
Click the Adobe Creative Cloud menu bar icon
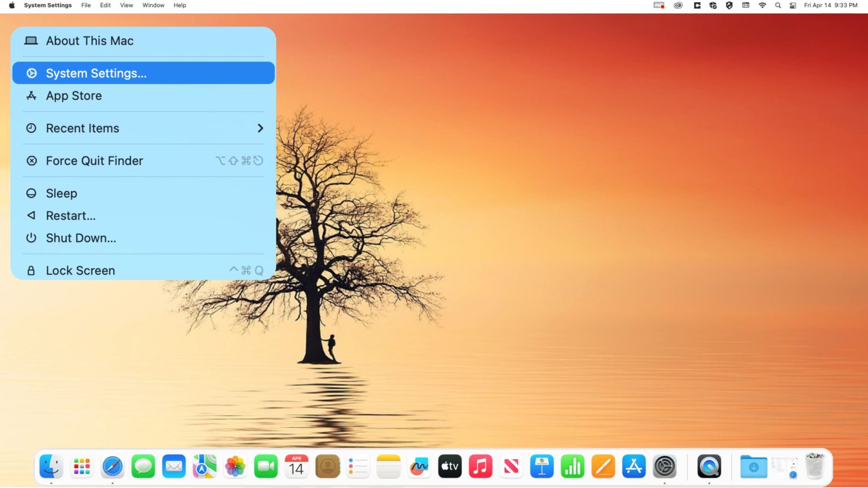coord(678,5)
